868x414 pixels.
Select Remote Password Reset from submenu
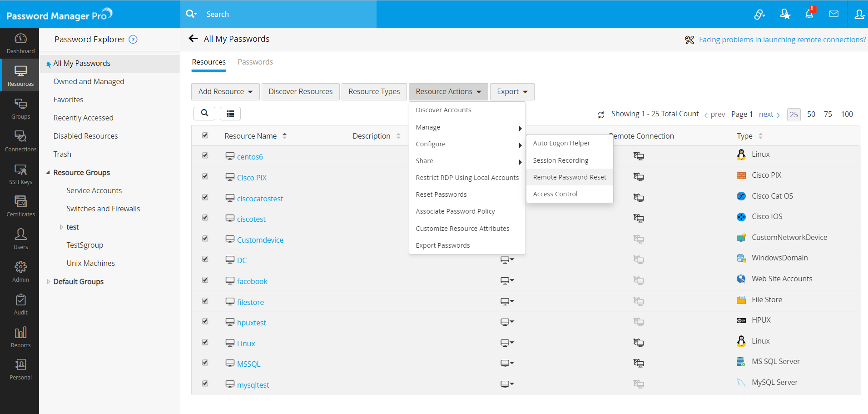(x=570, y=177)
